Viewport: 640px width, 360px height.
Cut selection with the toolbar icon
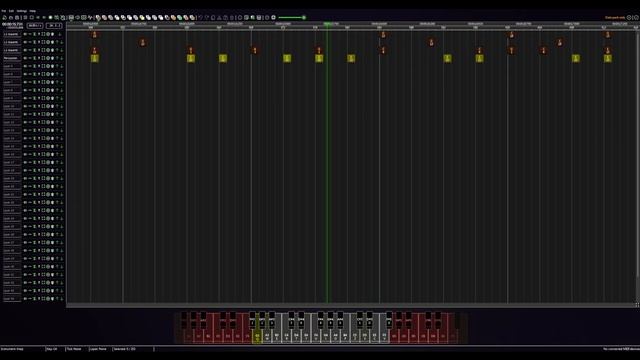click(x=219, y=18)
